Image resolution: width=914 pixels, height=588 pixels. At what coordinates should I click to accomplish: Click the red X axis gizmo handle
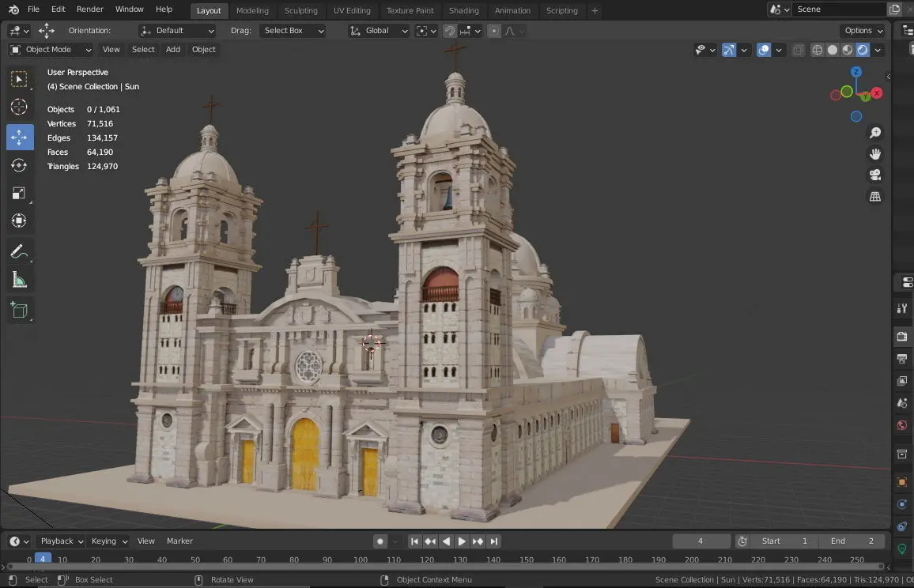(877, 93)
